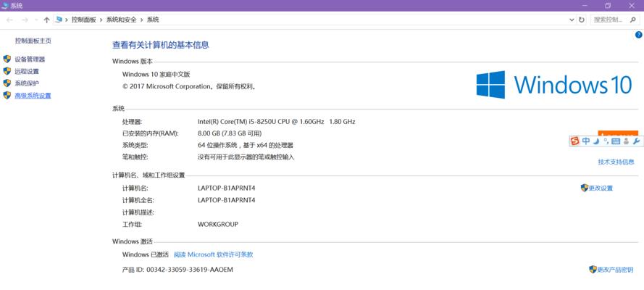This screenshot has width=644, height=290.
Task: Click 更改设置 link for computer name
Action: point(601,188)
